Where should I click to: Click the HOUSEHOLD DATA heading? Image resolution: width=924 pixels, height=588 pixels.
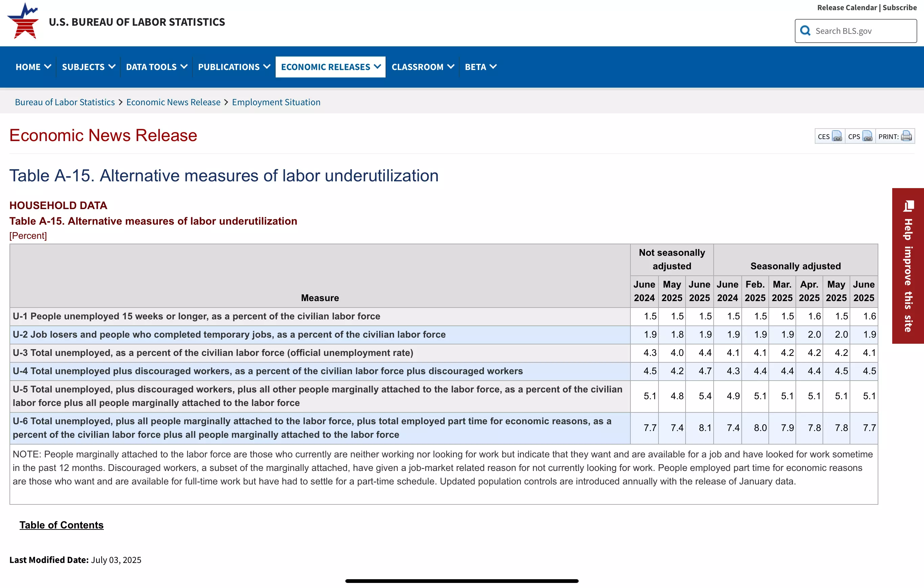(58, 205)
